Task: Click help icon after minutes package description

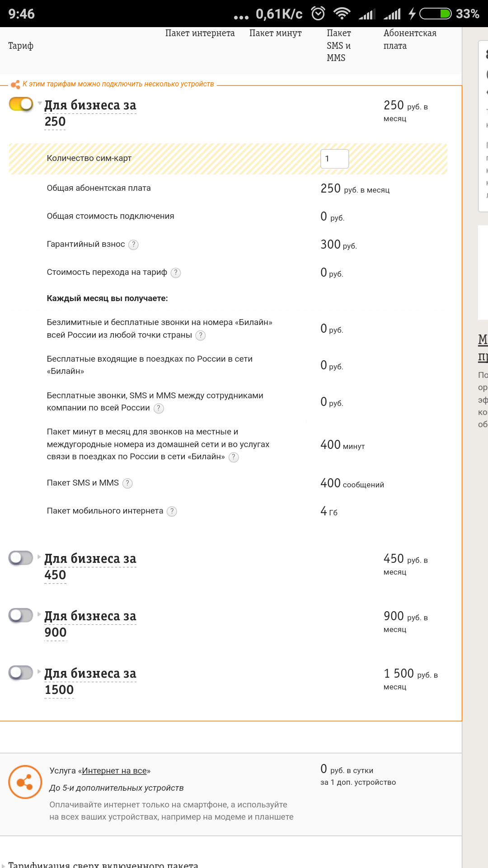Action: (x=234, y=457)
